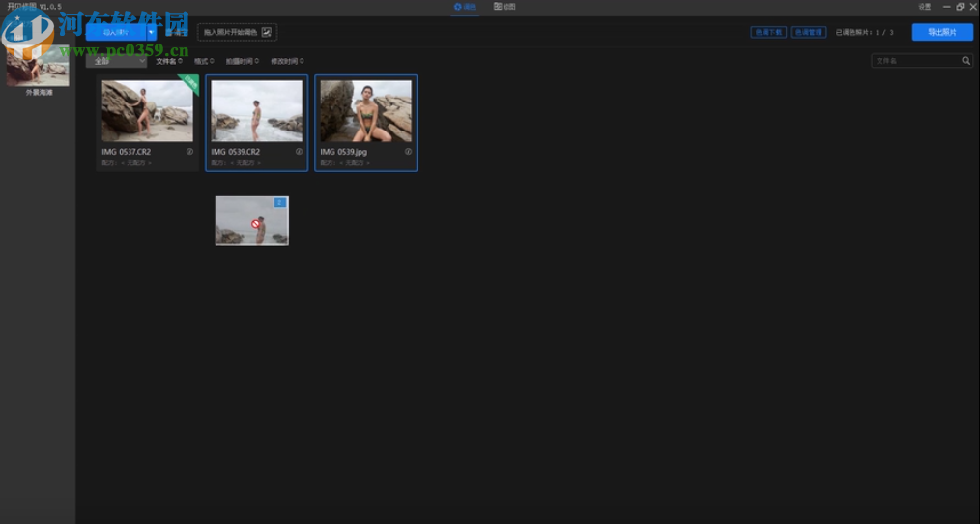980x524 pixels.
Task: Restore the window using the restore icon
Action: pos(959,7)
